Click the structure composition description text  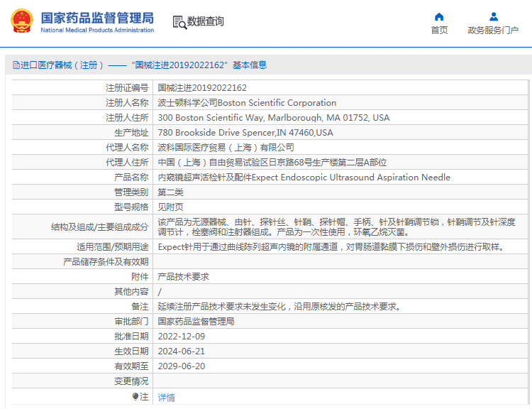click(336, 227)
